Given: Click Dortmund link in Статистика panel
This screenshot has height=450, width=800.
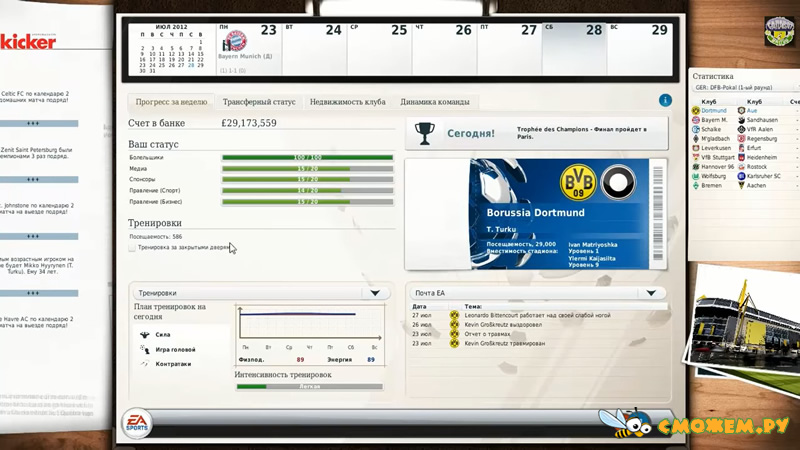Looking at the screenshot, I should tap(713, 110).
